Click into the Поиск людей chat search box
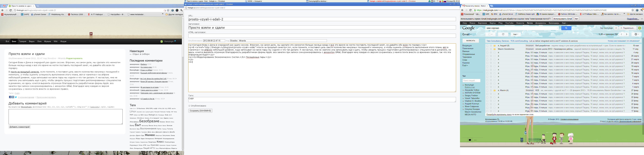This screenshot has height=155, width=644. 471,81
